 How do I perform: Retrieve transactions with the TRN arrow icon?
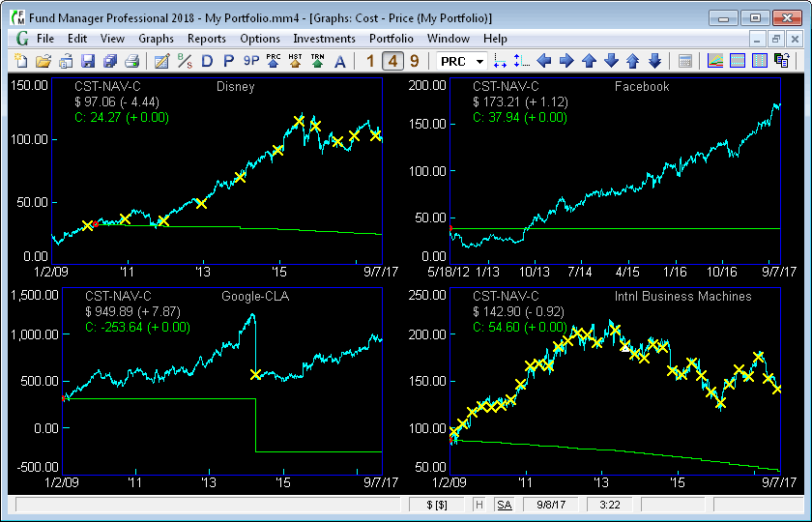click(x=317, y=61)
